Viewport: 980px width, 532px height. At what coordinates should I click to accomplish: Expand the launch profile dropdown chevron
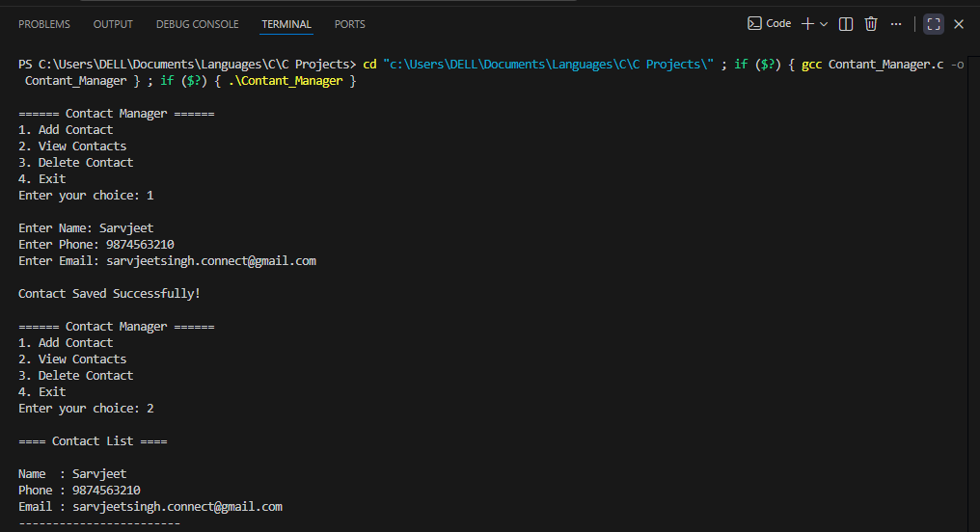824,24
